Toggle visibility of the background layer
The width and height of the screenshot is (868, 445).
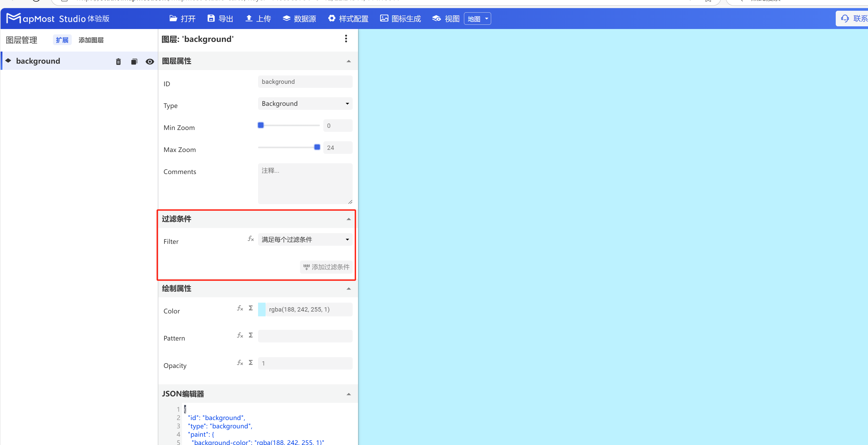pos(150,61)
